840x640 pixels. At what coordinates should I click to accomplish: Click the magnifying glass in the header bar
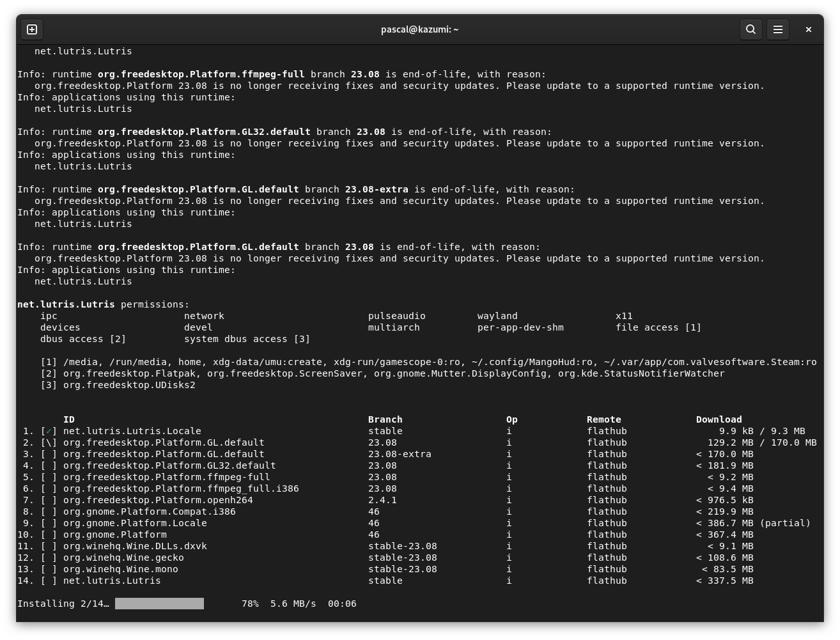point(751,29)
